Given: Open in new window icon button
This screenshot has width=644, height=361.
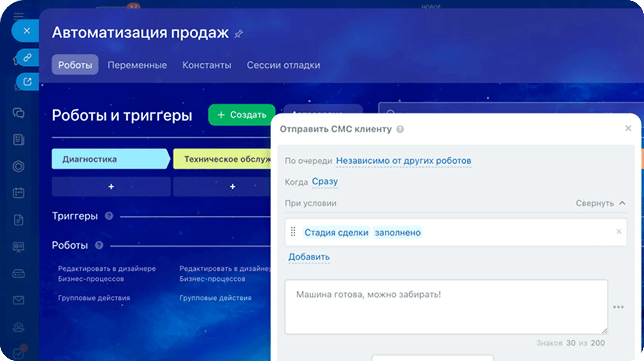Looking at the screenshot, I should click(x=27, y=82).
